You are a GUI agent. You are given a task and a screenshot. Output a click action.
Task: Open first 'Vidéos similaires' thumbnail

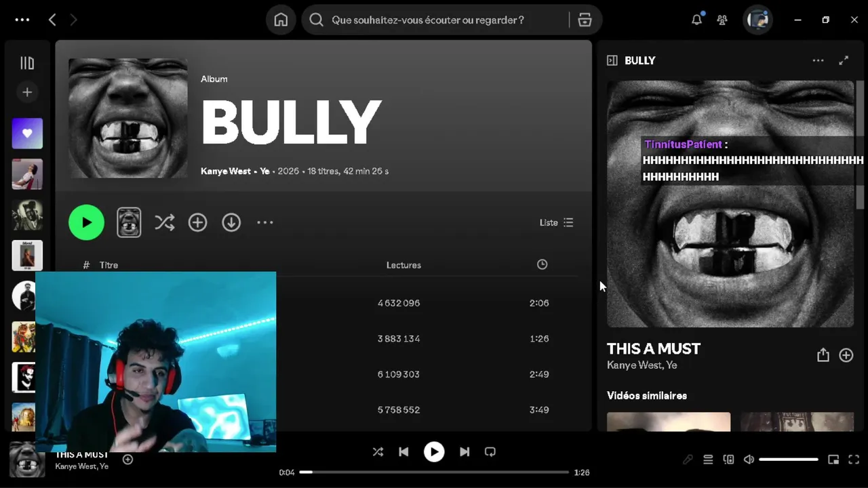click(x=669, y=422)
